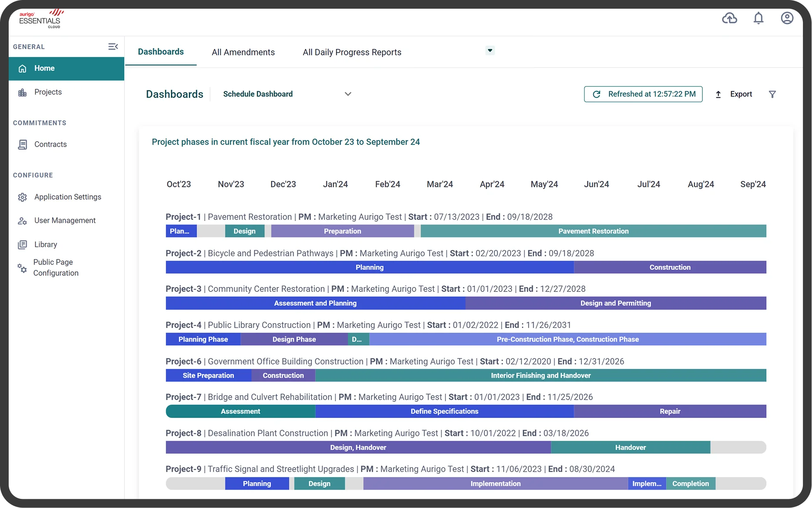Expand the more tabs dropdown arrow

[x=490, y=50]
